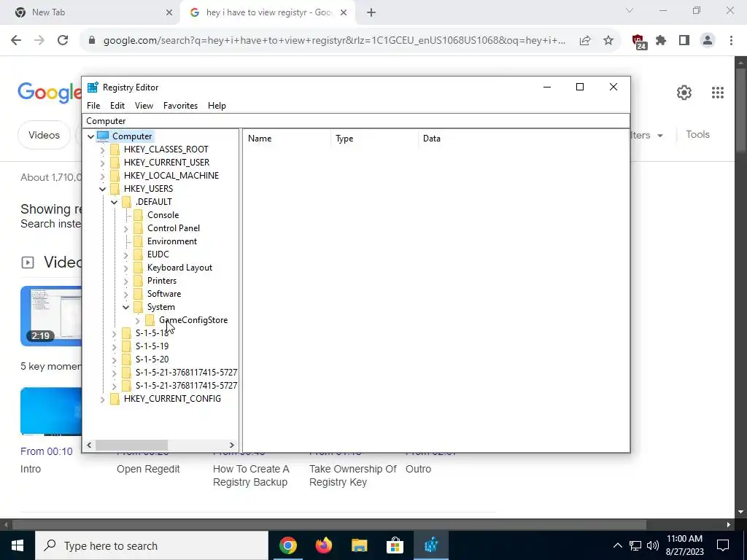Expand the GameConfigStore key
Image resolution: width=747 pixels, height=560 pixels.
pos(138,321)
